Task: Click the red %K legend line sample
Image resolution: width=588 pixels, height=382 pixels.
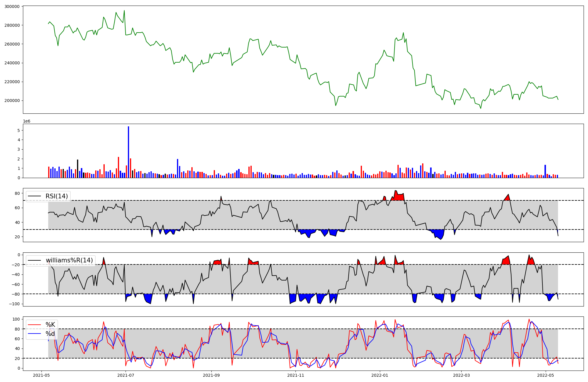Action: click(x=34, y=325)
